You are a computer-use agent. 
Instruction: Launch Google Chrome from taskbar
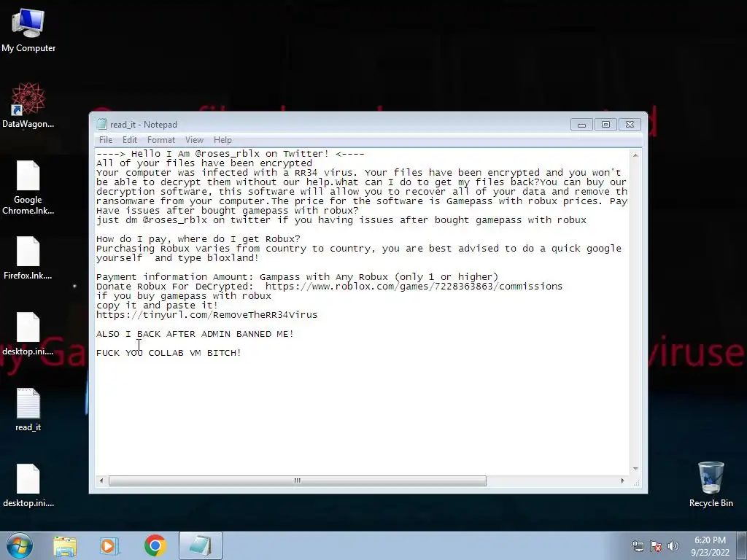pos(155,545)
